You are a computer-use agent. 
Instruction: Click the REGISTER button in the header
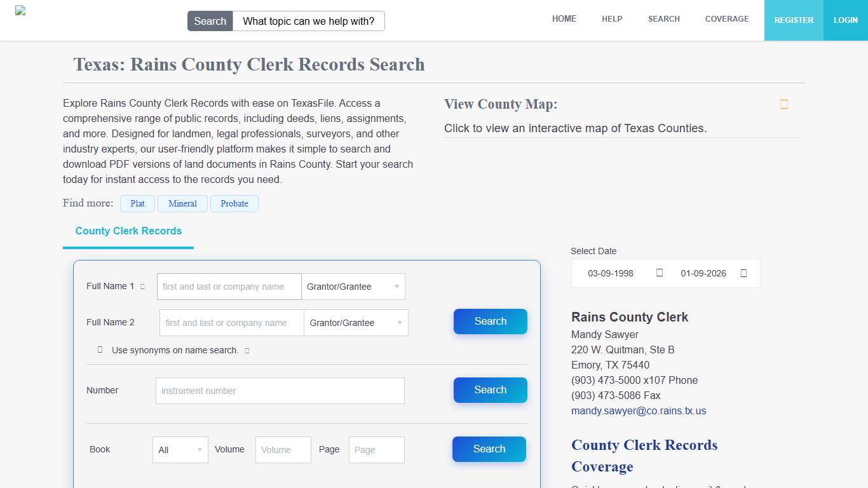(794, 20)
